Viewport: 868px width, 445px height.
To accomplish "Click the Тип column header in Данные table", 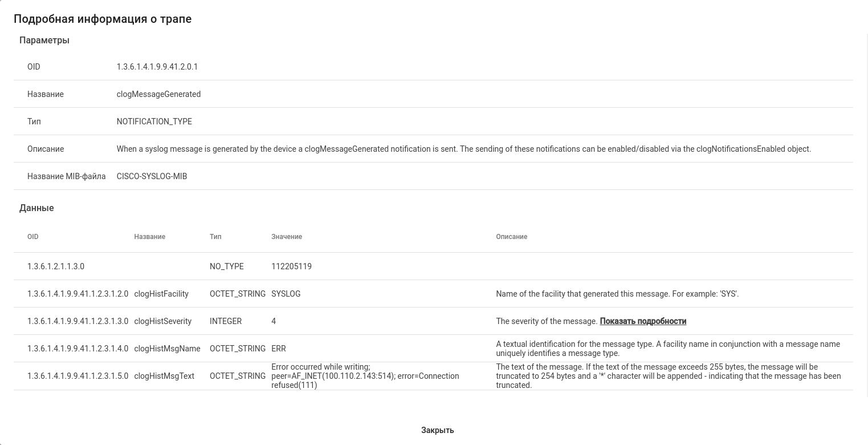I will (x=215, y=237).
